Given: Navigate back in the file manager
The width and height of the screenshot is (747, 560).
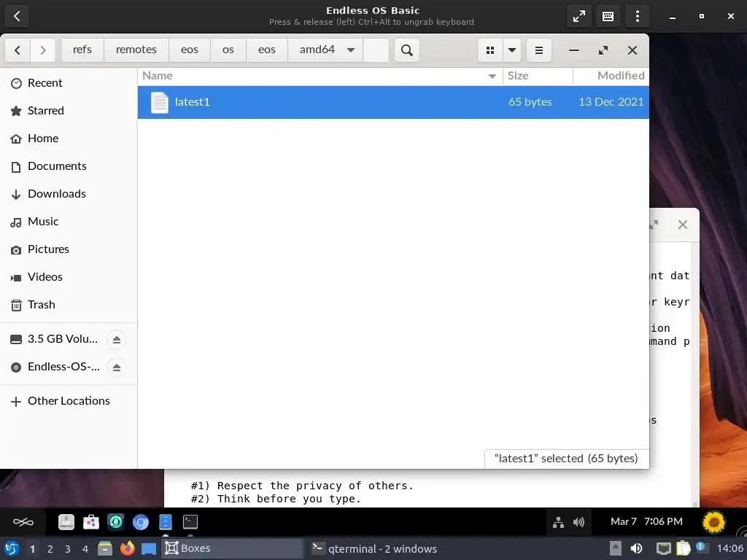Looking at the screenshot, I should coord(18,50).
